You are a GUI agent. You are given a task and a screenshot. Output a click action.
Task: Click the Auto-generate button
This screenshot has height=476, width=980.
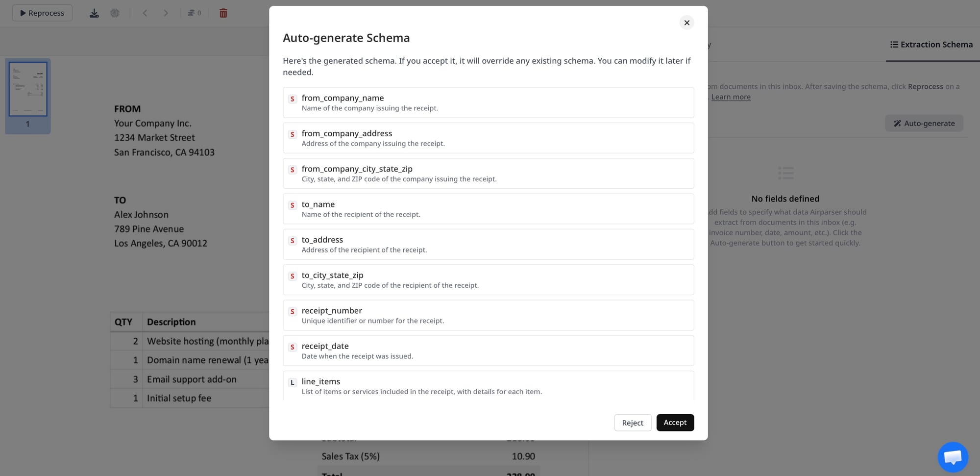click(924, 124)
